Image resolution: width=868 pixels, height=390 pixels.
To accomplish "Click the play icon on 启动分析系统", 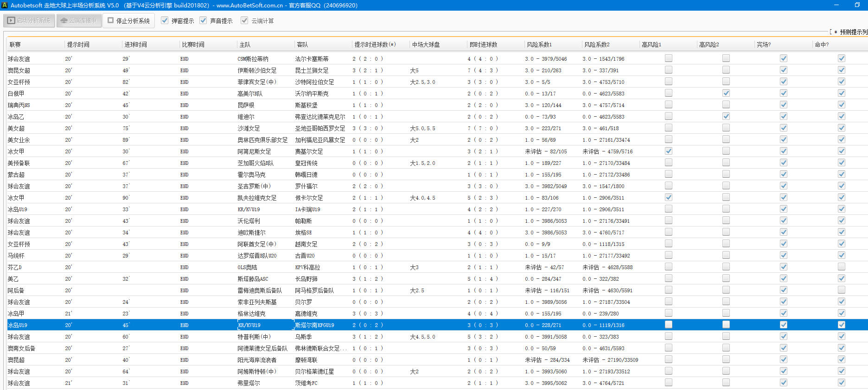I will [11, 21].
